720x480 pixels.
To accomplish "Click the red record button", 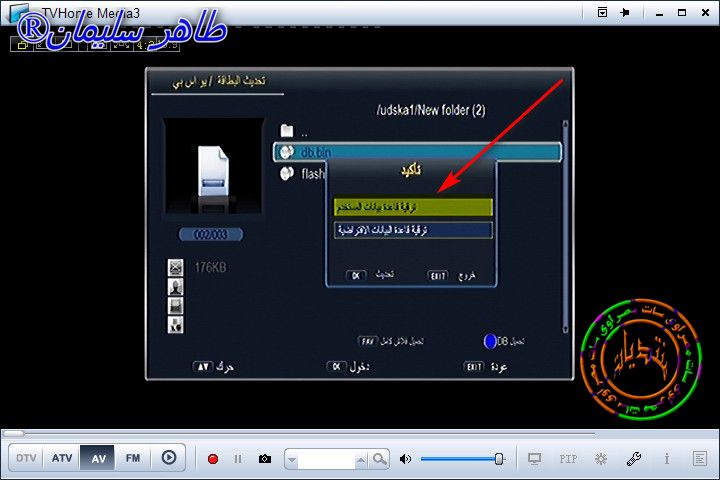I will coord(212,459).
